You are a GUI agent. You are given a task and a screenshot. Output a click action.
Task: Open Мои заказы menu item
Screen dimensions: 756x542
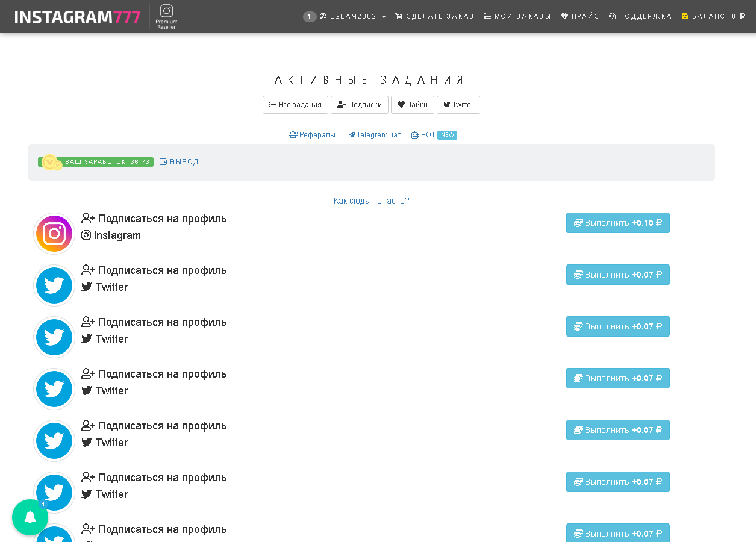tap(517, 16)
